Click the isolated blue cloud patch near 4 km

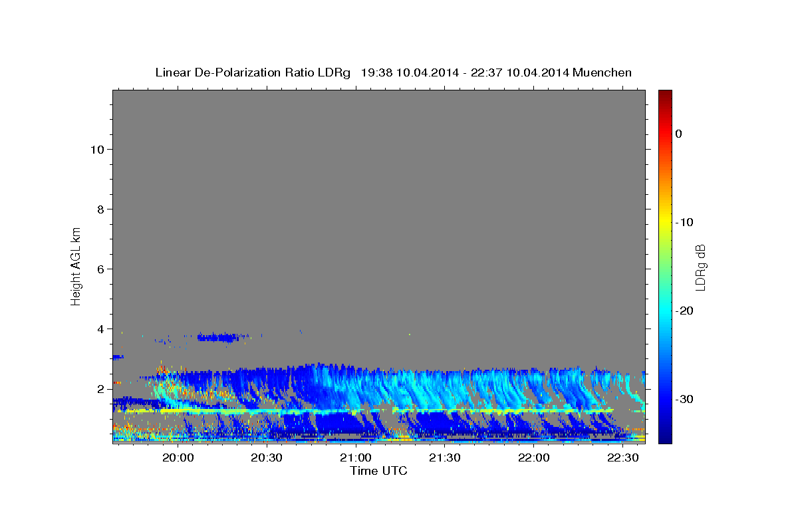click(x=217, y=337)
